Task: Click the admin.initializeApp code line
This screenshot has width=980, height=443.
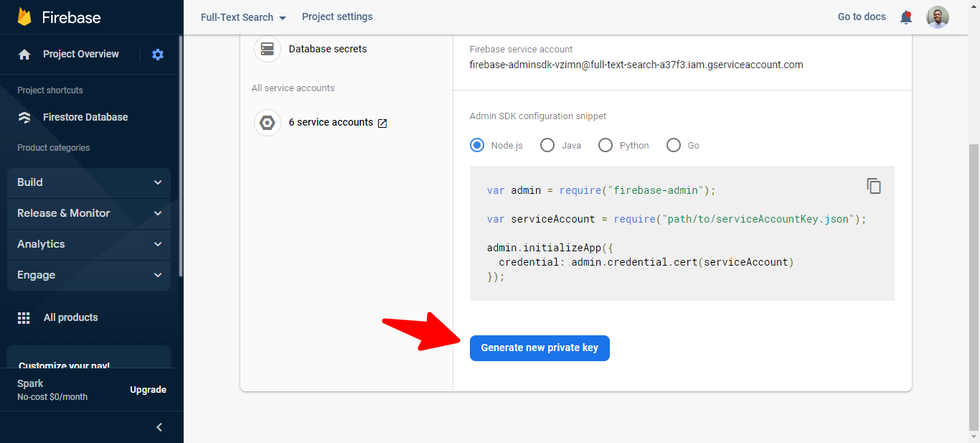Action: 550,248
